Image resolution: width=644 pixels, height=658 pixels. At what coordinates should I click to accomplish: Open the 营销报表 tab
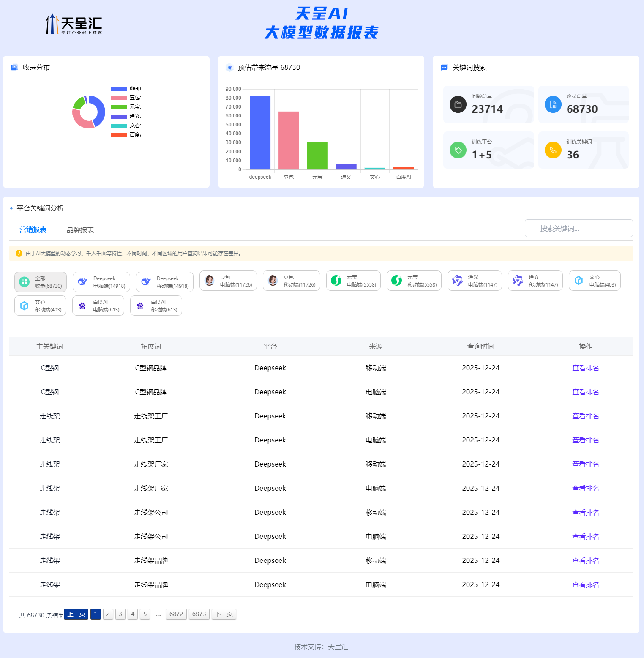pos(33,229)
